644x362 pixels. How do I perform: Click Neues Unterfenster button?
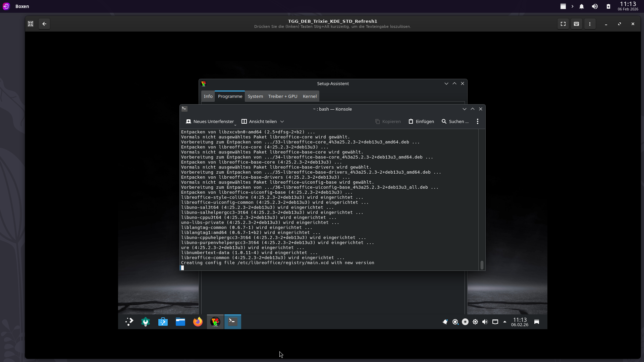pos(210,121)
